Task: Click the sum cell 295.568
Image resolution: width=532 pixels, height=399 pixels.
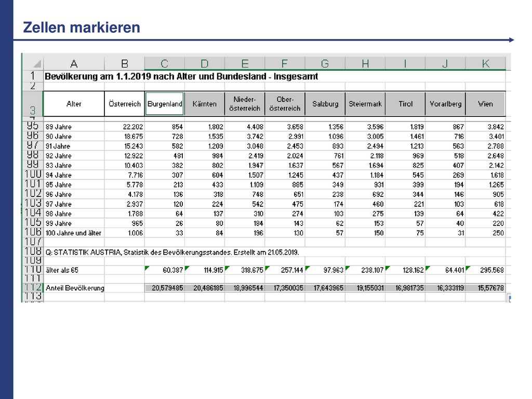Action: pyautogui.click(x=486, y=270)
